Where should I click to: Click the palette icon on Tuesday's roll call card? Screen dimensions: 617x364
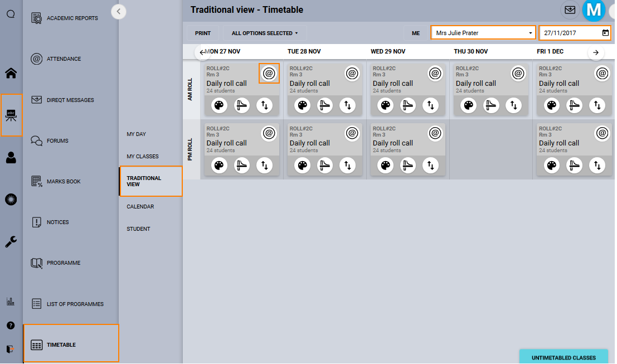[x=302, y=105]
